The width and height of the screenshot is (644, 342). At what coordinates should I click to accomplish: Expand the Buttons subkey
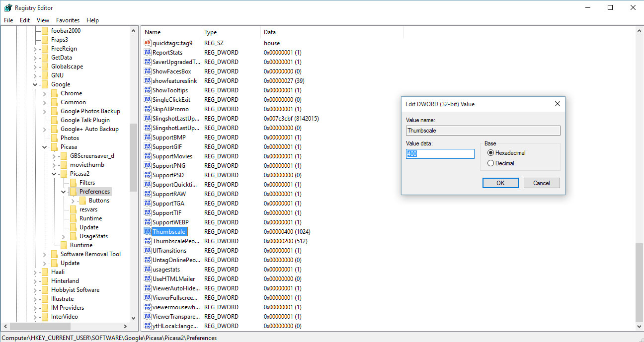click(73, 201)
